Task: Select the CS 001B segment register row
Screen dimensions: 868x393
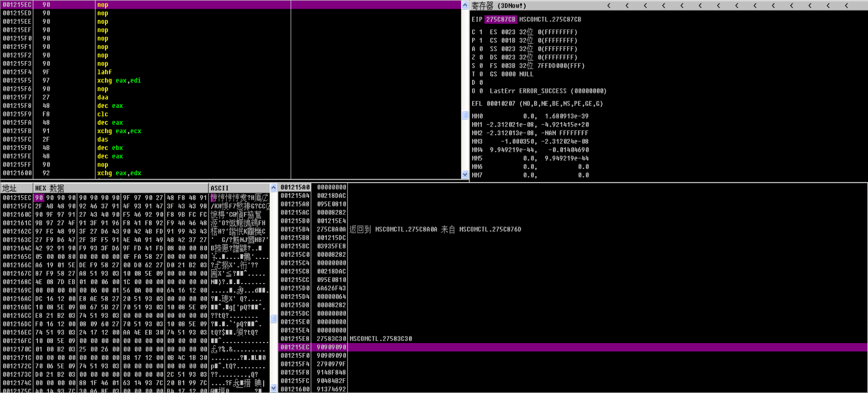Action: click(x=533, y=40)
